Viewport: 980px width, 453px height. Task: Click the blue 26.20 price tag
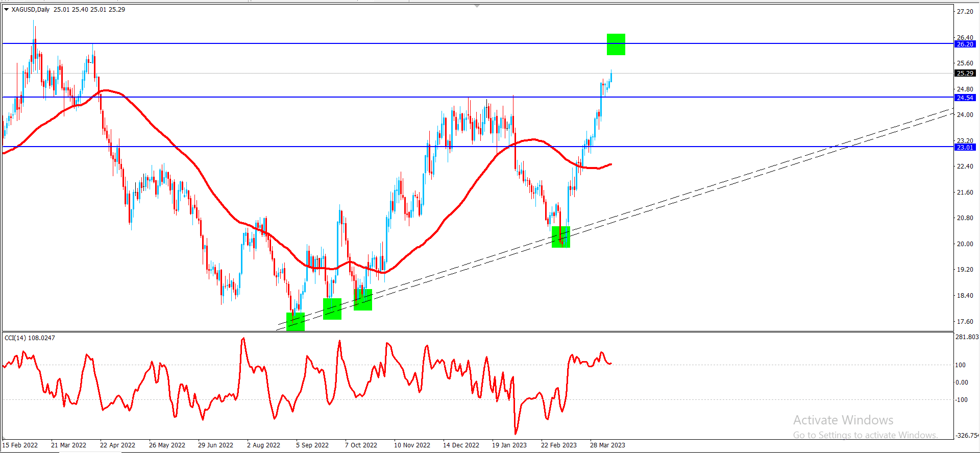[x=965, y=44]
